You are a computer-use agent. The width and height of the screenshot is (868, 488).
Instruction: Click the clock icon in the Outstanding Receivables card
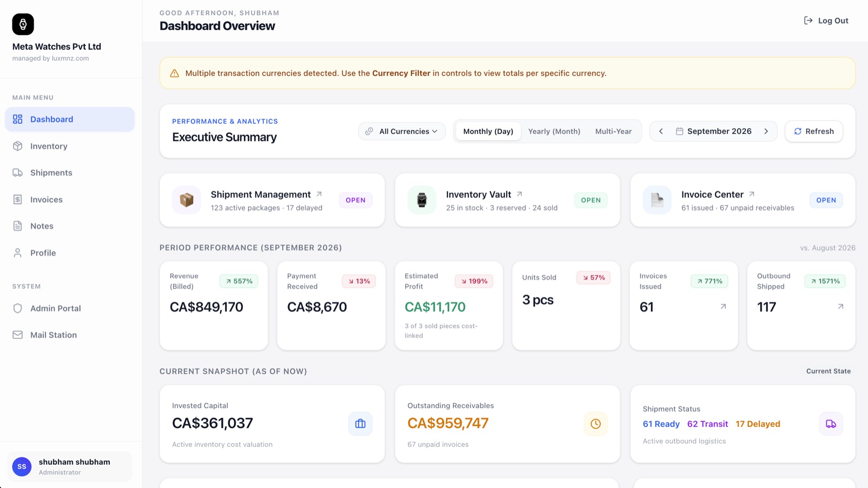pos(596,424)
